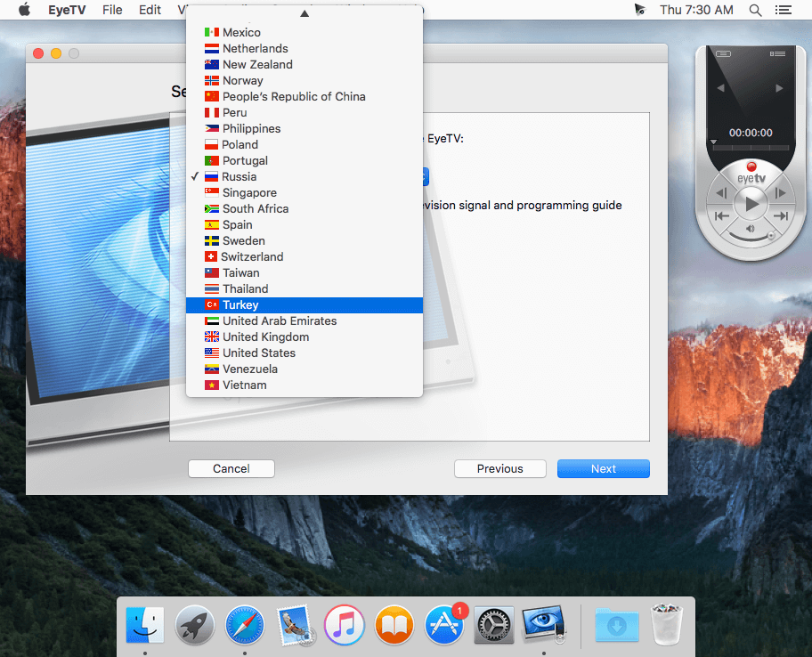Click the play button on EyeTV remote

point(751,204)
